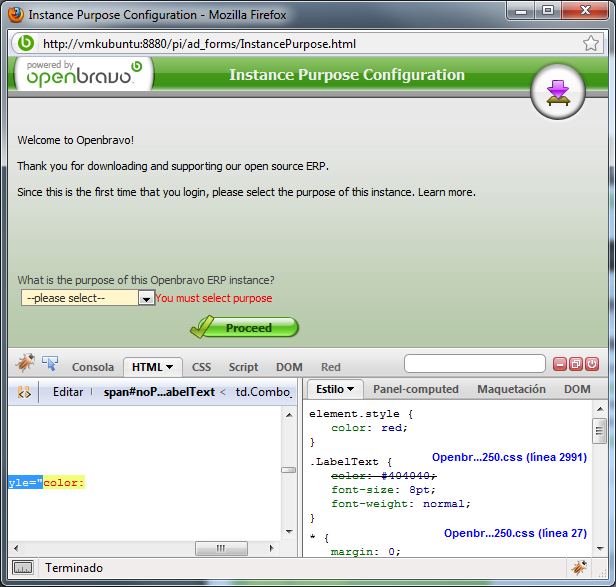
Task: Click the HTML panel horizontal scrollbar thumb
Action: click(221, 548)
